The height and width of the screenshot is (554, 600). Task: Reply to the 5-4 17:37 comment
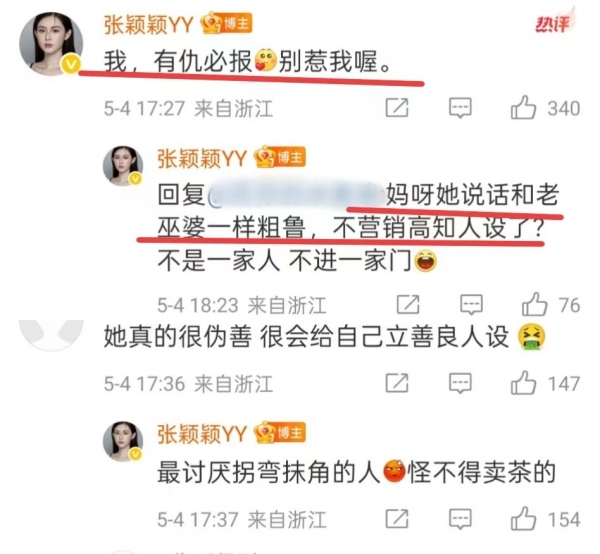click(x=460, y=519)
